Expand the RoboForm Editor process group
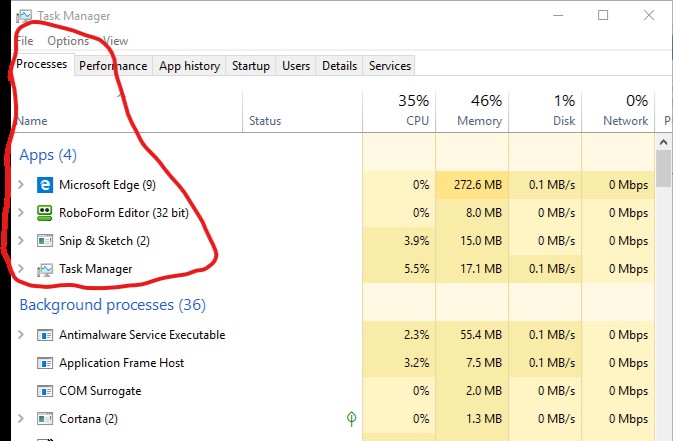Viewport: 673px width, 441px height. [21, 213]
